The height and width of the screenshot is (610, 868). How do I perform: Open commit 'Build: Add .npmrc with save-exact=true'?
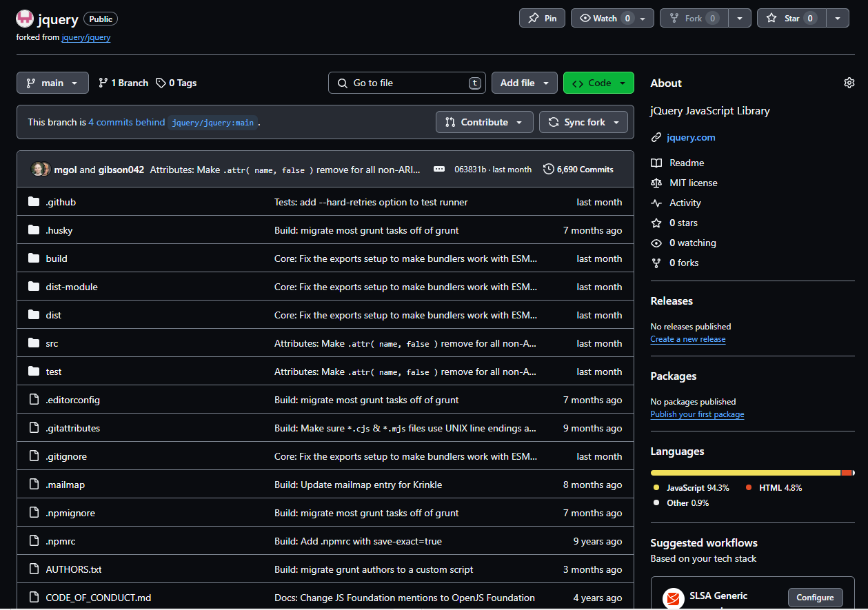coord(359,541)
